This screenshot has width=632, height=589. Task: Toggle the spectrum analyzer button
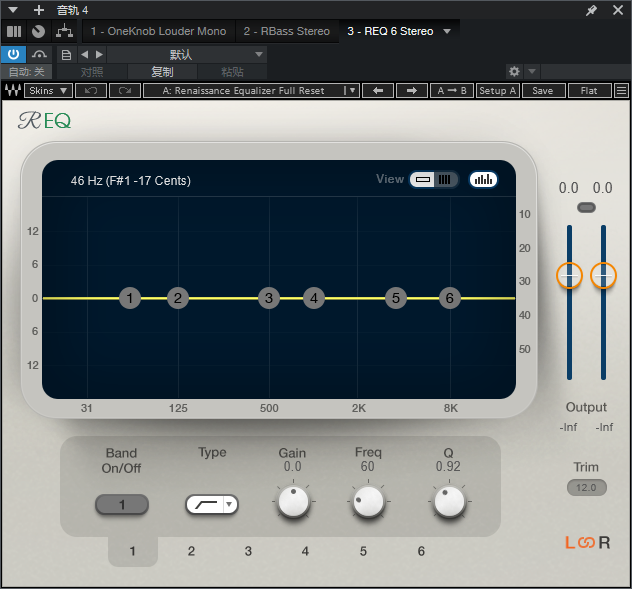483,179
